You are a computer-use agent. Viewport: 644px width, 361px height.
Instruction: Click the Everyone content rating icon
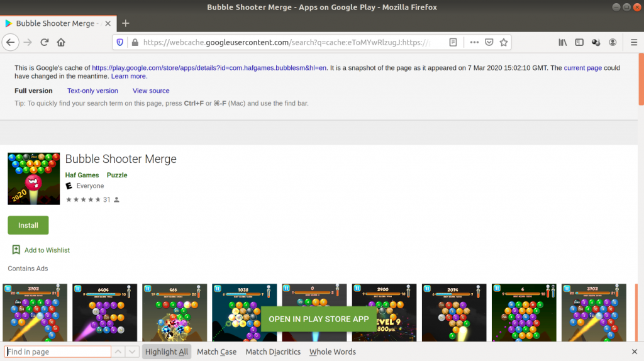coord(69,186)
